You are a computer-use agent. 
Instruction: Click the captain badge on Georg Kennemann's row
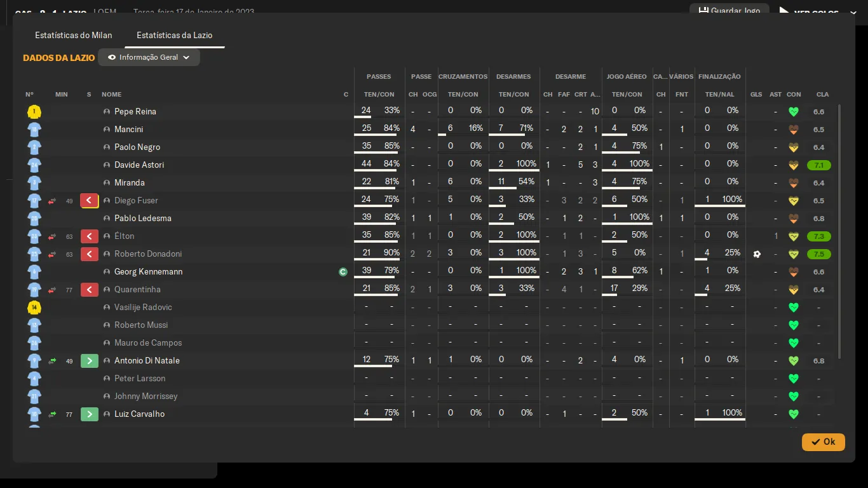tap(343, 272)
